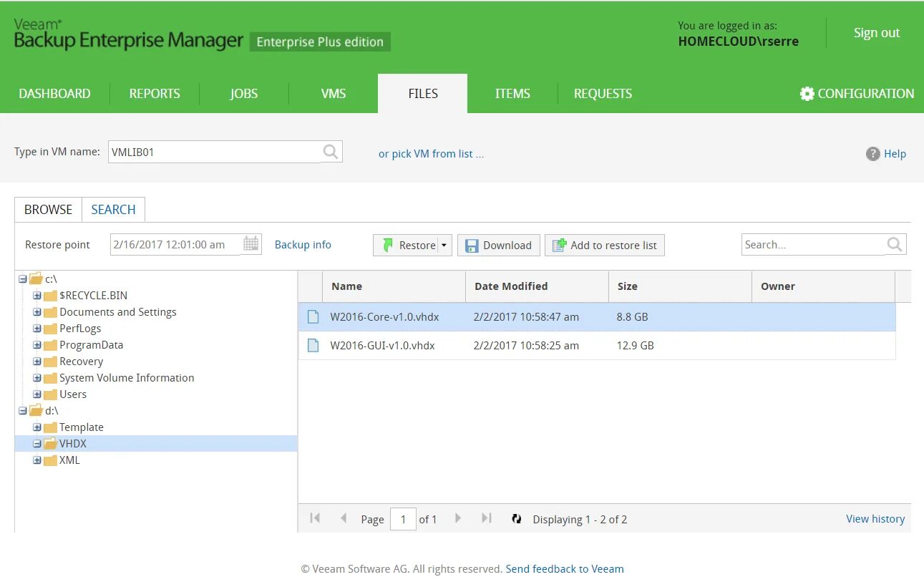Collapse the d:\ tree node
Viewport: 924px width, 582px height.
coord(22,410)
